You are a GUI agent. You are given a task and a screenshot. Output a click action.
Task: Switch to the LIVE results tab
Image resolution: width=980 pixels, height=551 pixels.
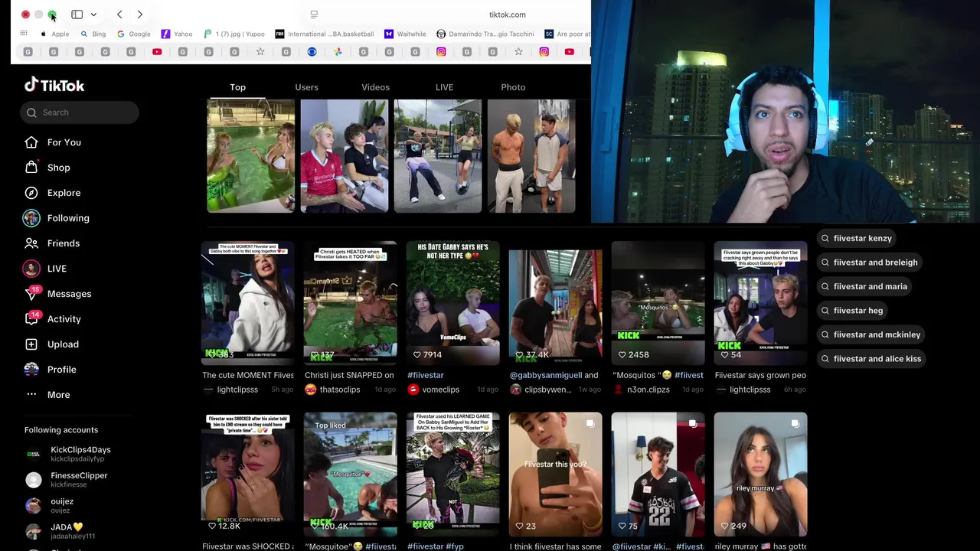click(444, 87)
